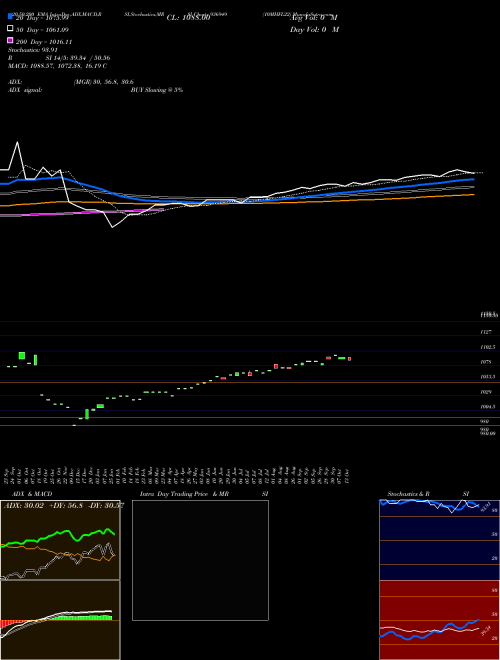This screenshot has height=660, width=500.
Task: Click the 'Stochastics: 98.91' readout
Action: tap(33, 50)
